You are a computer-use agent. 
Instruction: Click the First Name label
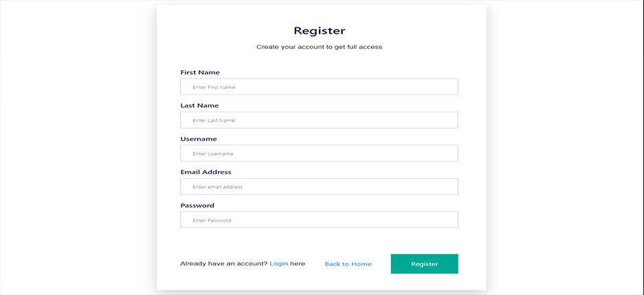[199, 72]
